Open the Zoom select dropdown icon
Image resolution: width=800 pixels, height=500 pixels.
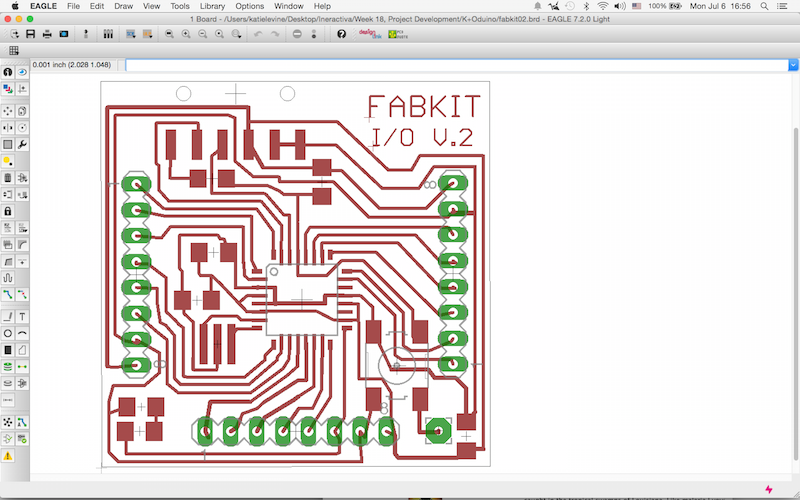click(236, 34)
